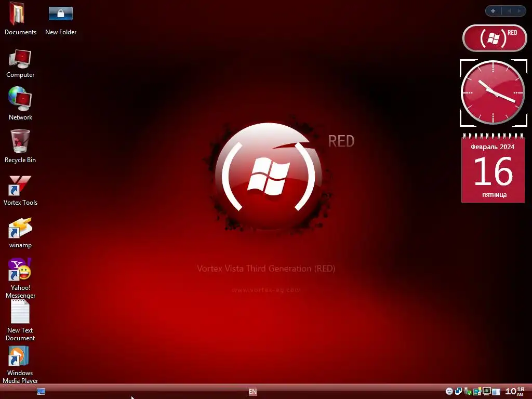Viewport: 532px width, 399px height.
Task: Click the Февраль 2024 calendar header
Action: tap(493, 147)
